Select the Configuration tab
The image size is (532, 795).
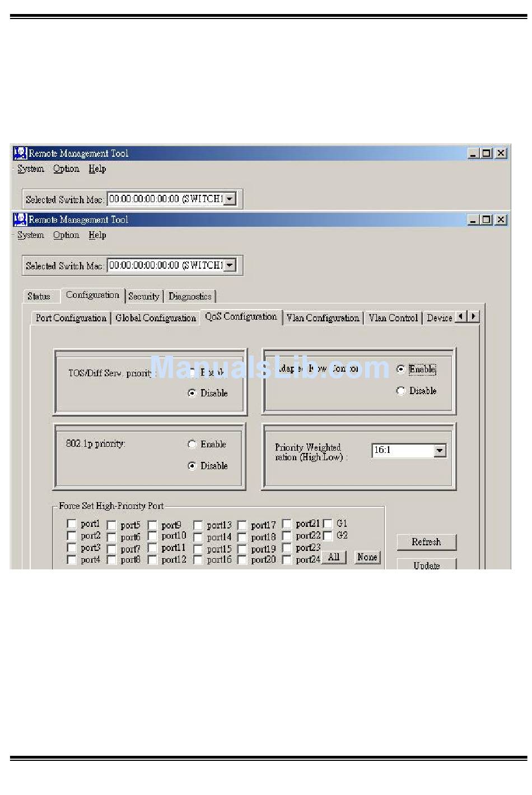pos(92,295)
